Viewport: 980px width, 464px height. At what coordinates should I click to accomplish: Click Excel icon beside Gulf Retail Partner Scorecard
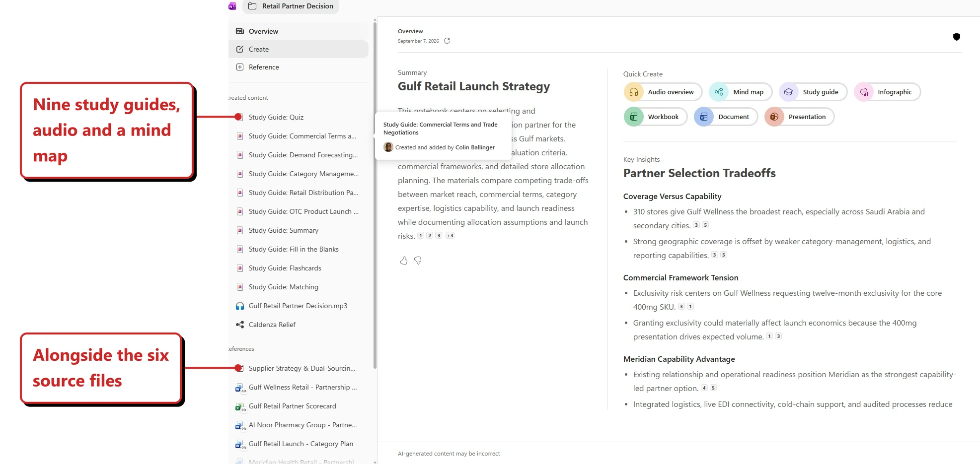240,406
